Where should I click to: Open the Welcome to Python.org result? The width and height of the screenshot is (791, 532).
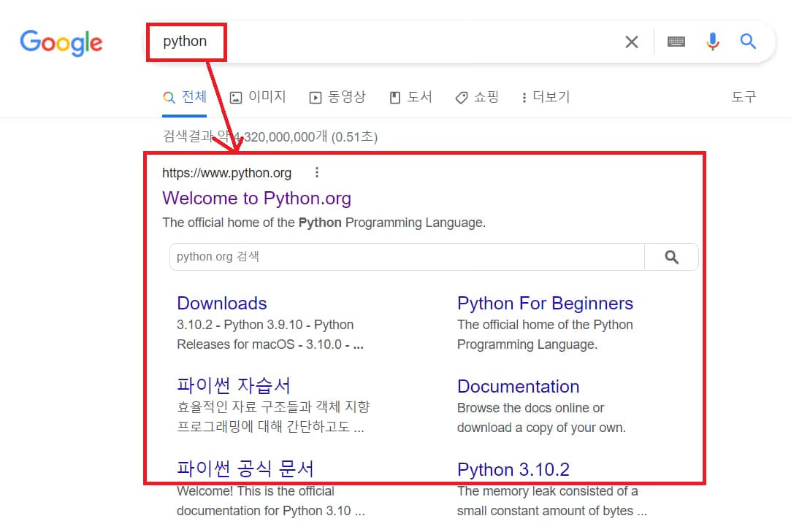pyautogui.click(x=256, y=198)
